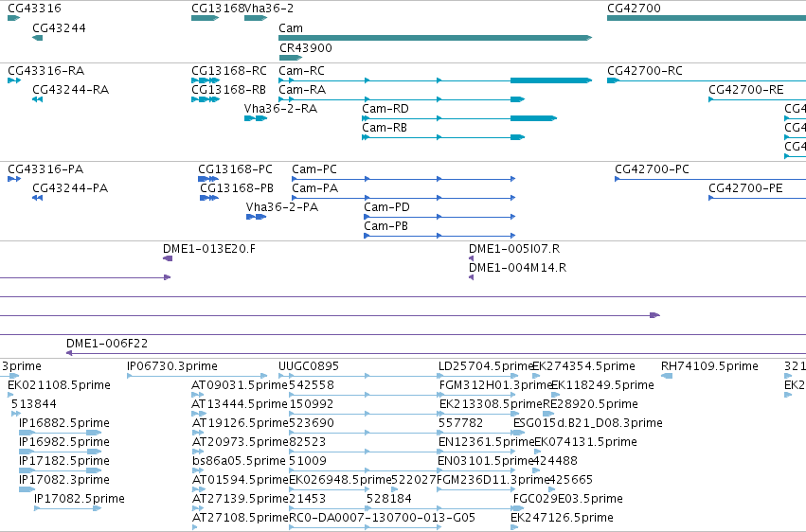Select the Cam-RB transcript label
The width and height of the screenshot is (806, 532).
coord(385,128)
